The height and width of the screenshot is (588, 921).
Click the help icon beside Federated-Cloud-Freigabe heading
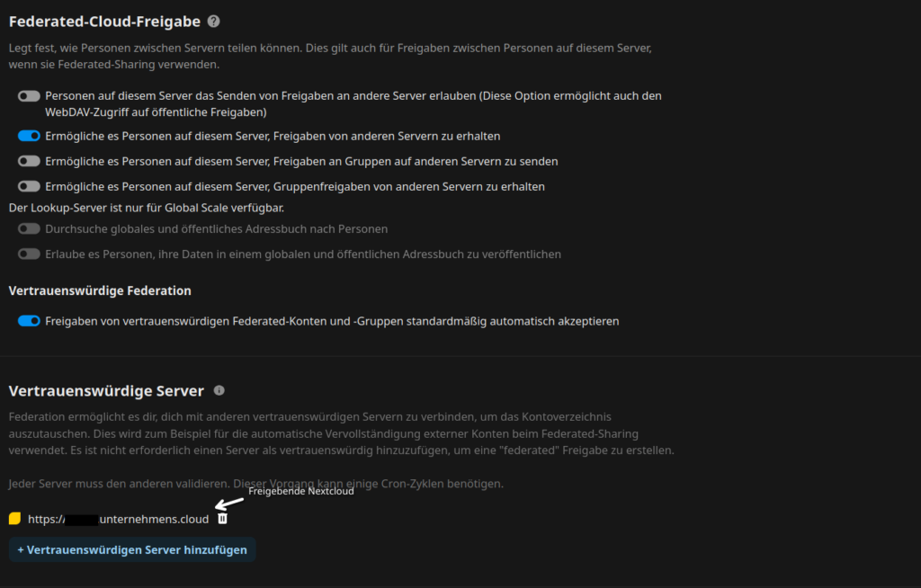tap(213, 22)
